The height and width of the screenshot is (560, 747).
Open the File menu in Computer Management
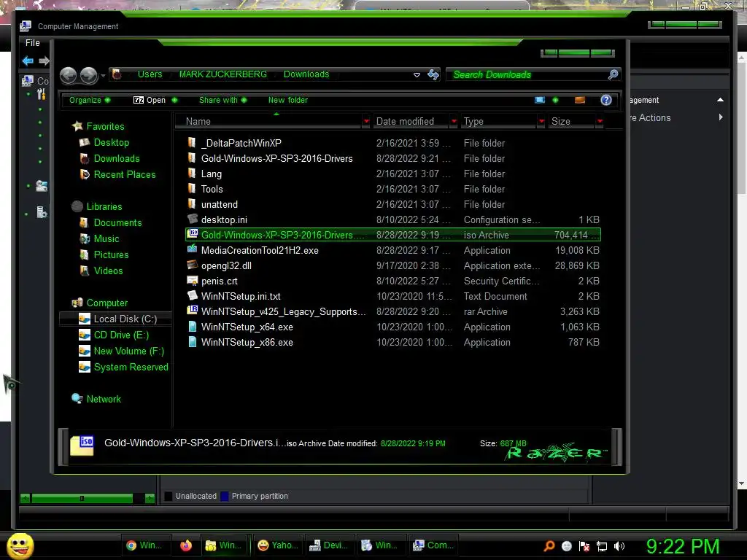(32, 43)
